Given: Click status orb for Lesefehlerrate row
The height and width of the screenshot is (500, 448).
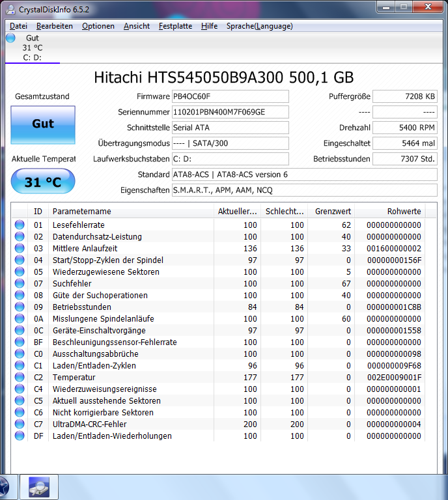Looking at the screenshot, I should coord(20,225).
